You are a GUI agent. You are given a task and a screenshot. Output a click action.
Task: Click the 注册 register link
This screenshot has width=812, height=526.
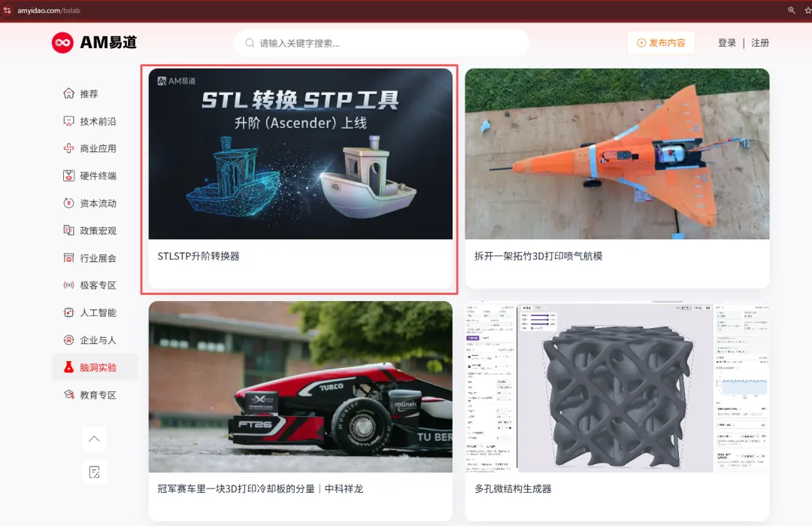pos(759,43)
